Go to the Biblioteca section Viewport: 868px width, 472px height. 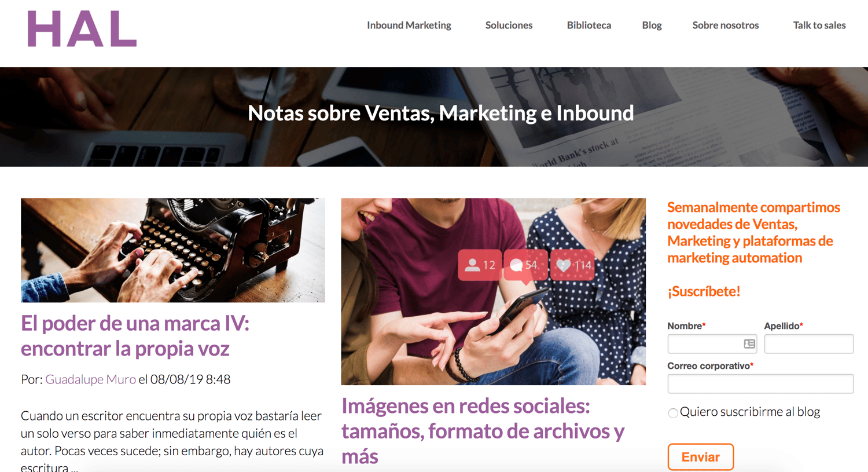pyautogui.click(x=589, y=25)
